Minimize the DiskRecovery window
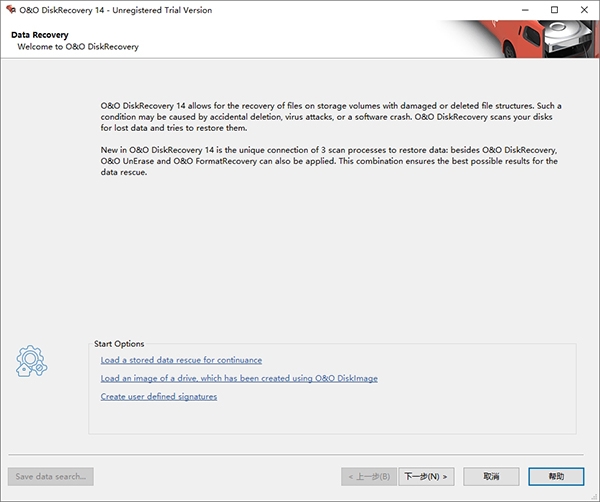 525,10
